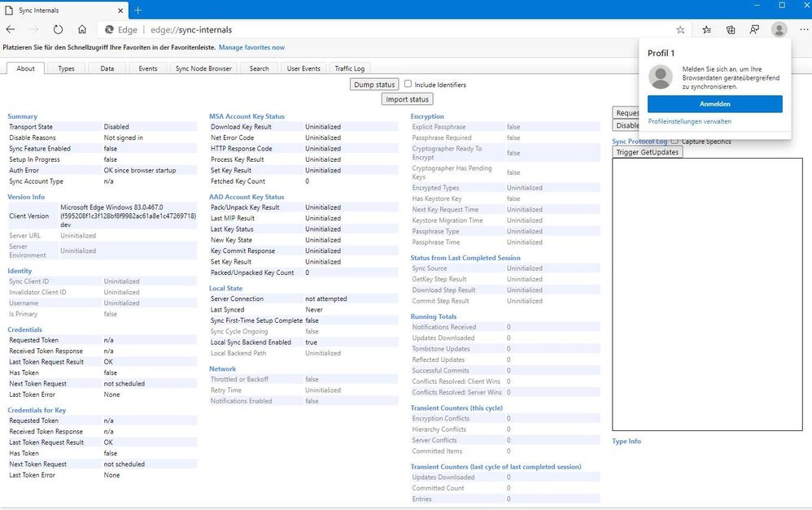Screen dimensions: 812x510
Task: Open the Events tab
Action: click(x=147, y=68)
